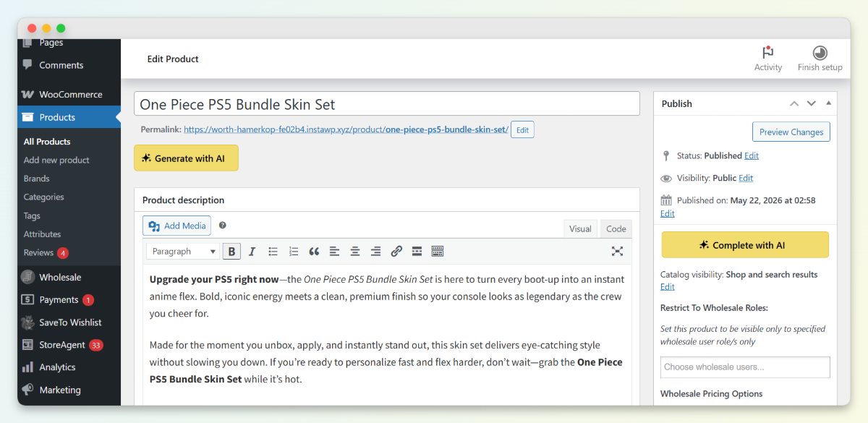Viewport: 868px width, 423px height.
Task: Open Comments in sidebar
Action: (69, 65)
